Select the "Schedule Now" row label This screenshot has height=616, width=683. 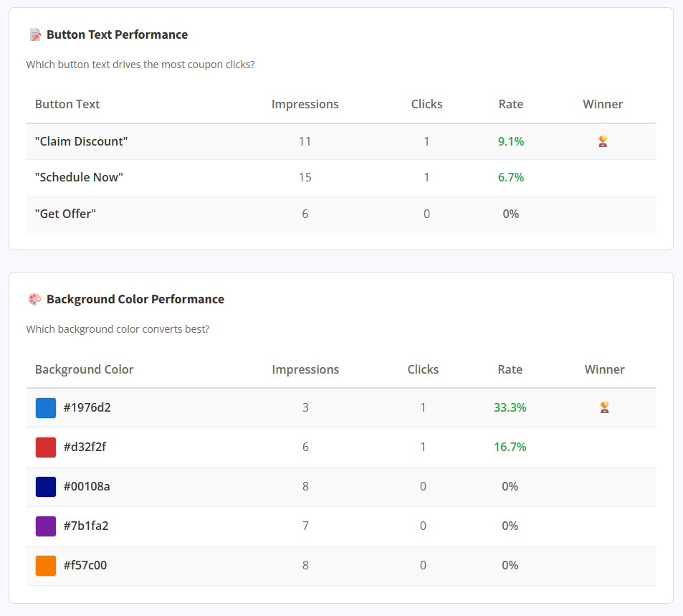coord(79,177)
